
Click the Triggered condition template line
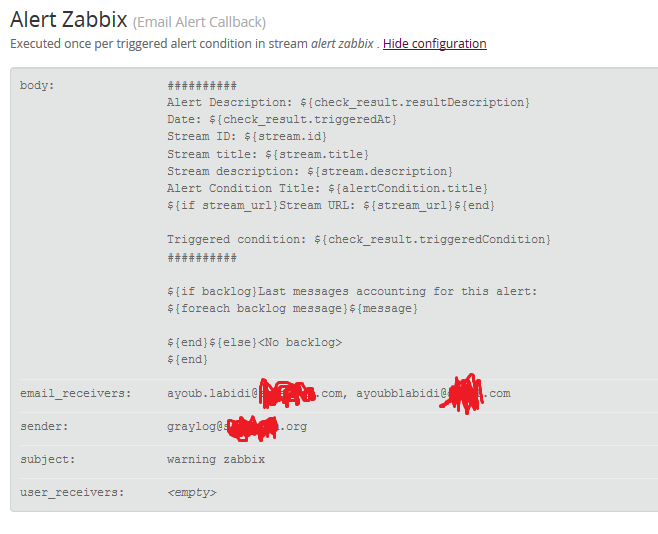[x=359, y=240]
